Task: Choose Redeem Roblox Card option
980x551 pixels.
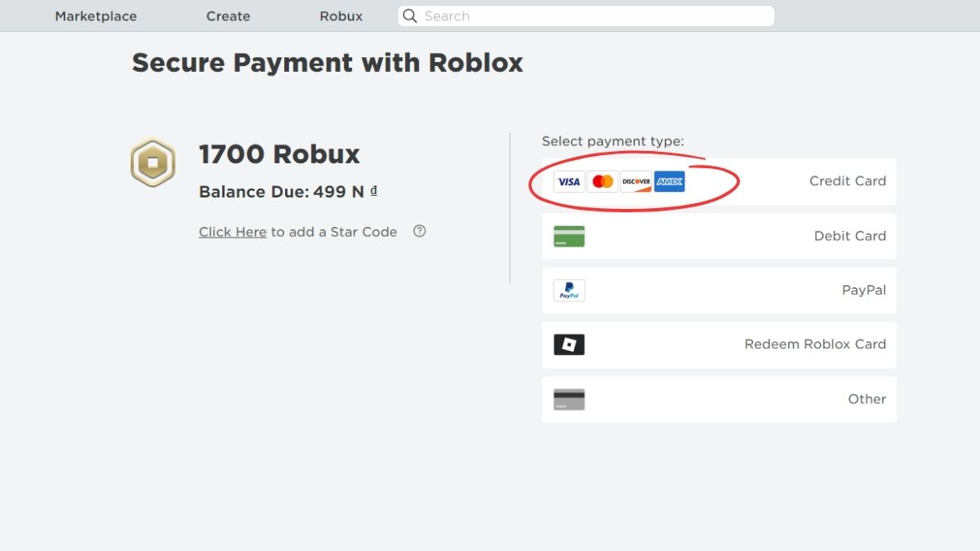Action: [x=719, y=344]
